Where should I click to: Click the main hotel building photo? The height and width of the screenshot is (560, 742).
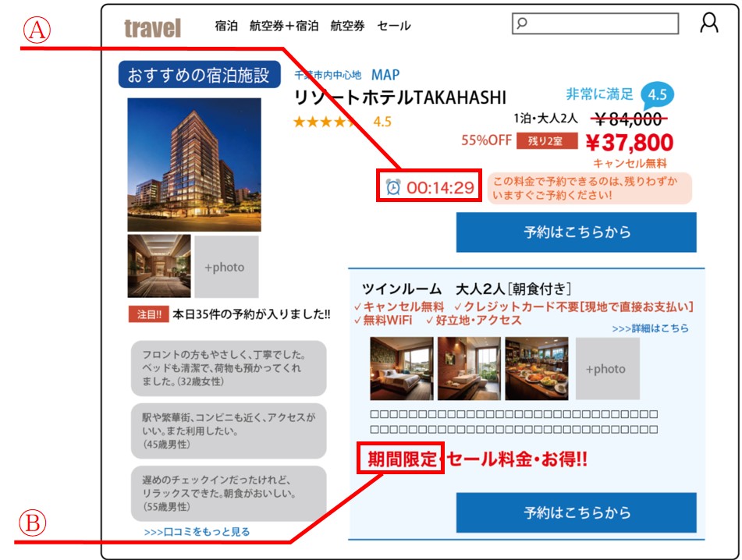194,165
